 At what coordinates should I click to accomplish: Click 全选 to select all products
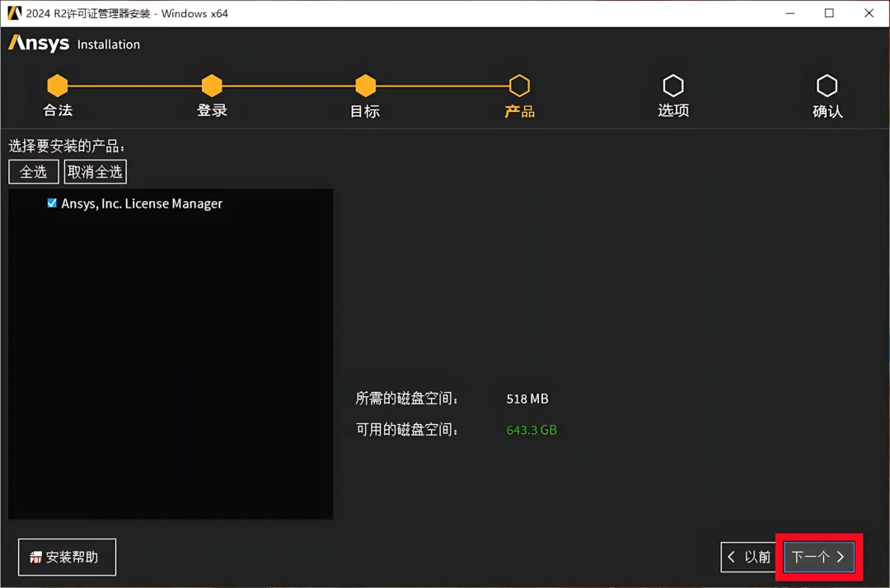tap(34, 172)
